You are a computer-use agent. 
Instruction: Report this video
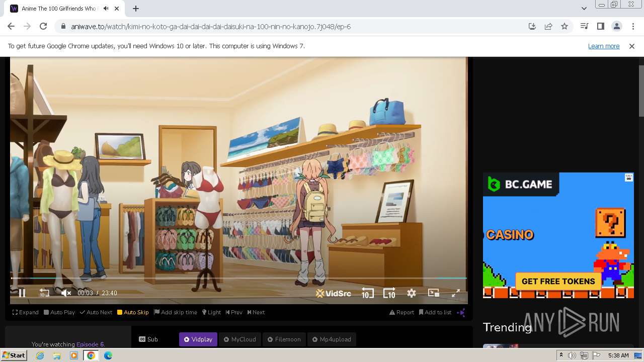point(401,312)
